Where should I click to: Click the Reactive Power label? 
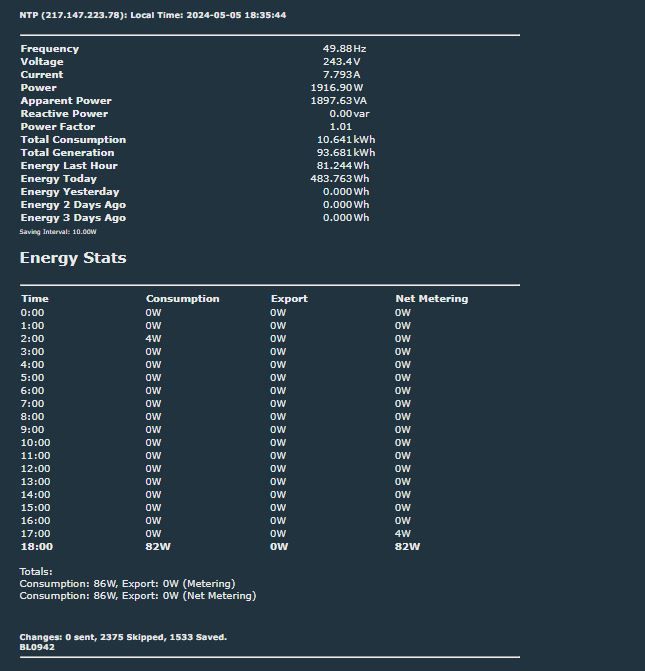(x=64, y=114)
